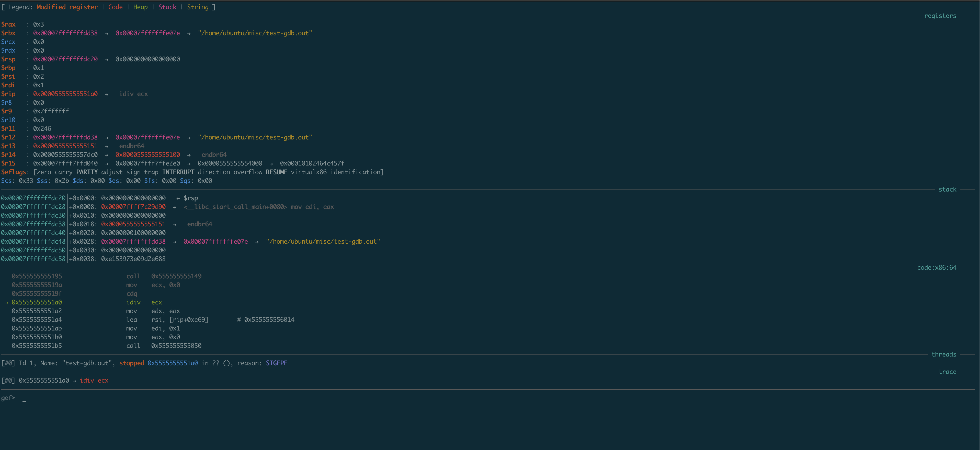Click 'Stack' in the legend
This screenshot has width=980, height=450.
167,7
